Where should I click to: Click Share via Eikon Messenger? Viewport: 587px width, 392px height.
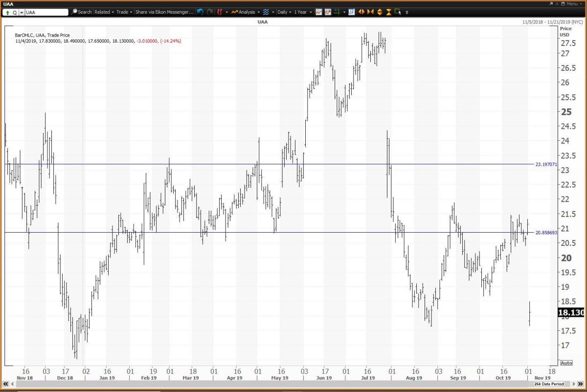(x=164, y=12)
